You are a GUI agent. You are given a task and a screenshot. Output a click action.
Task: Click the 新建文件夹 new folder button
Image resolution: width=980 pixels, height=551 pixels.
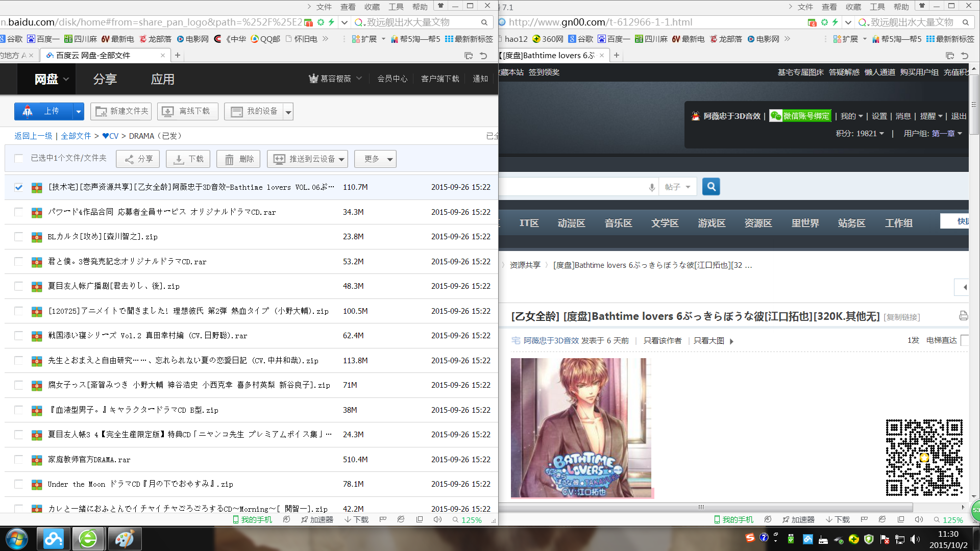click(121, 111)
